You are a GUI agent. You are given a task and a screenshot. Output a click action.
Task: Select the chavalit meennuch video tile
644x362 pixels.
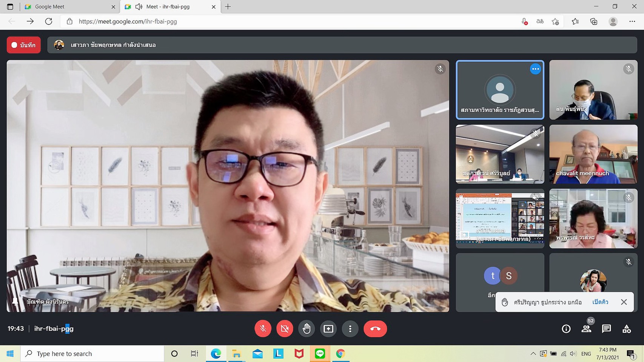click(593, 154)
